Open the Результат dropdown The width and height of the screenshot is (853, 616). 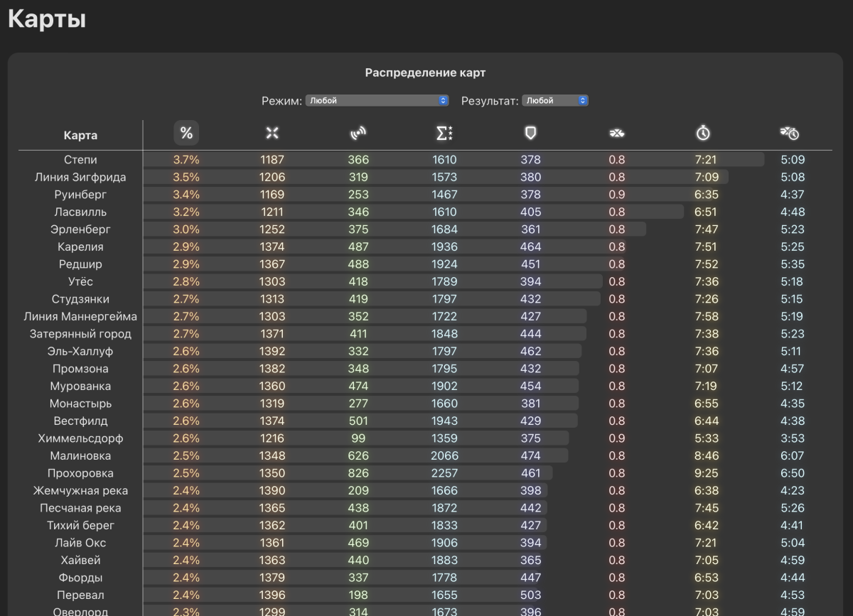(554, 101)
